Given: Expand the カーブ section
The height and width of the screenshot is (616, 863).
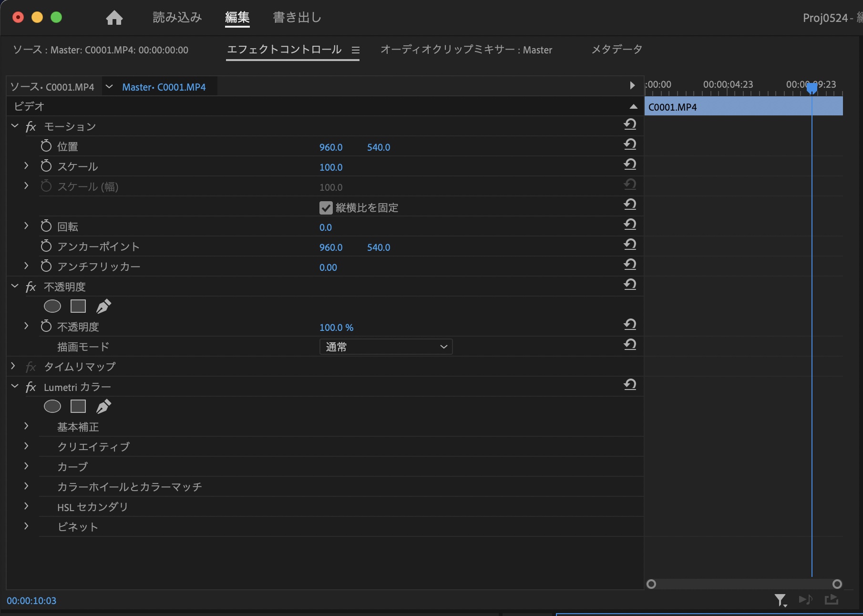Looking at the screenshot, I should 26,466.
